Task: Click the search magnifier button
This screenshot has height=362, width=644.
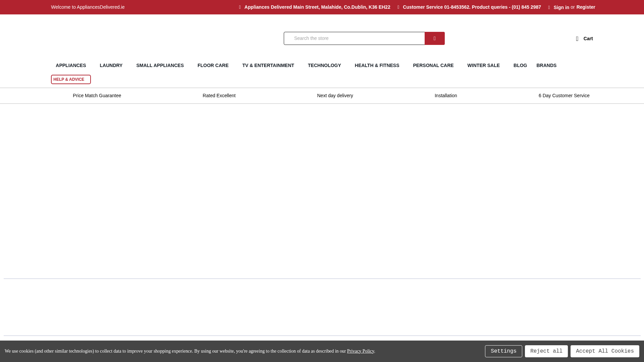Action: tap(434, 38)
